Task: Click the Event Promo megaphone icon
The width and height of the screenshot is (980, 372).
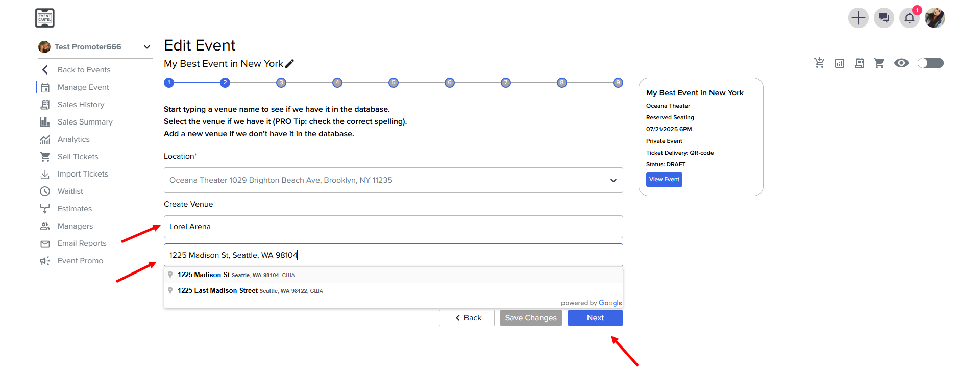Action: (x=45, y=261)
